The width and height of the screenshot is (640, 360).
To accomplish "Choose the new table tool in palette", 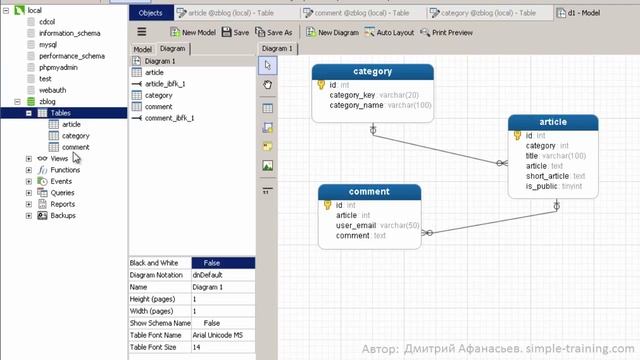I will [268, 108].
